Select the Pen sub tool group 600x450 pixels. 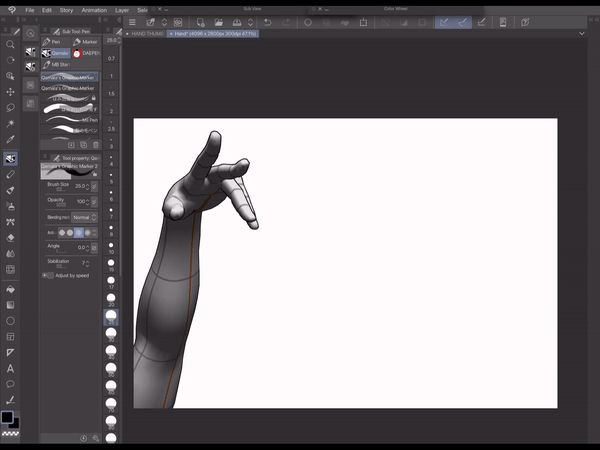pos(56,42)
